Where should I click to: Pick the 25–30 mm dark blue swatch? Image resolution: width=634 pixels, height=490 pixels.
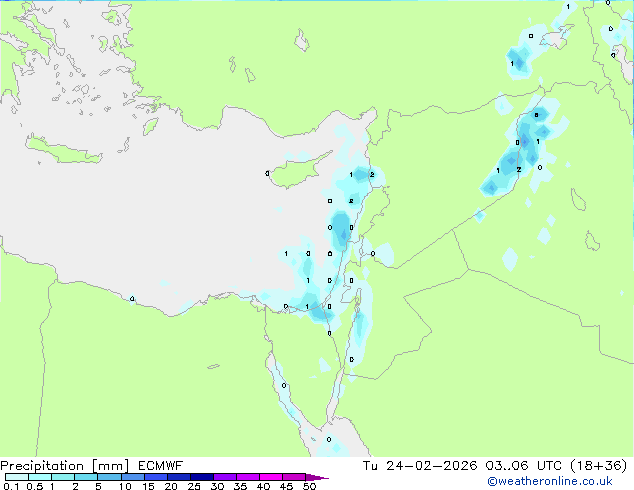tap(202, 477)
